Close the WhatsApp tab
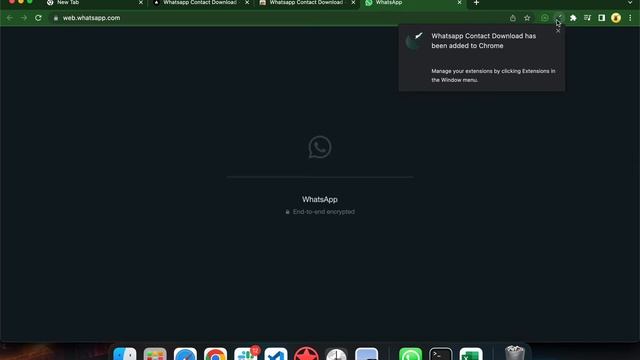 coord(459,3)
